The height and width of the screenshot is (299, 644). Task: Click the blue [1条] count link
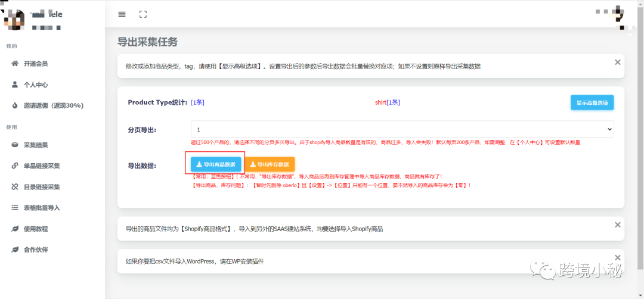197,102
